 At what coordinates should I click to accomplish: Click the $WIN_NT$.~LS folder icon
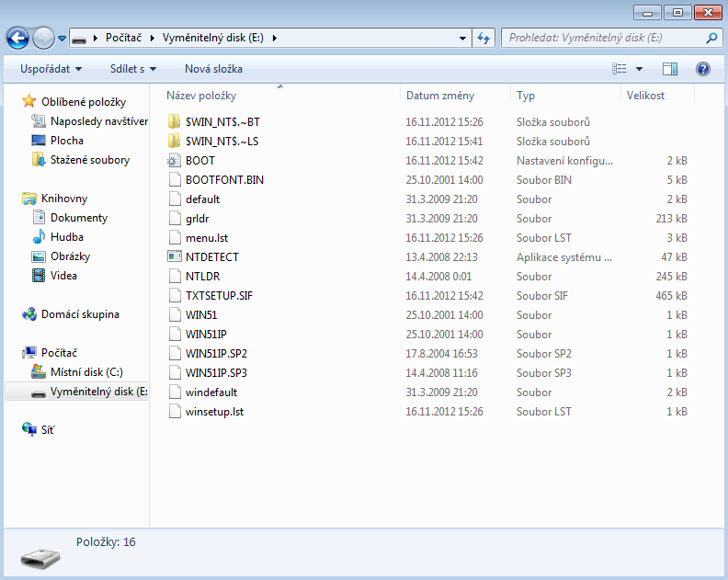point(174,141)
